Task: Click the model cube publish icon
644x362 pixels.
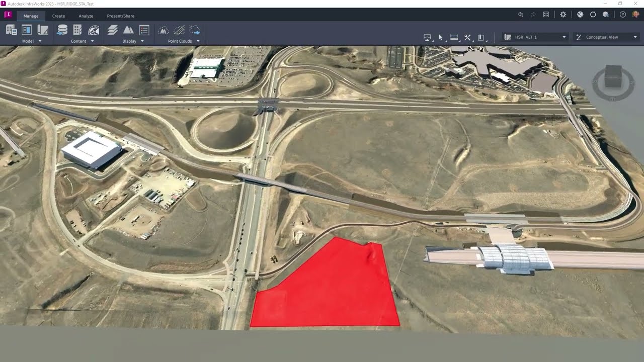Action: click(x=606, y=15)
